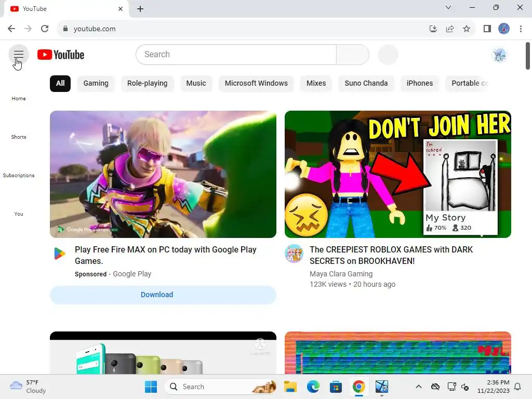View site info via the padlock icon
The image size is (532, 399).
(x=65, y=29)
